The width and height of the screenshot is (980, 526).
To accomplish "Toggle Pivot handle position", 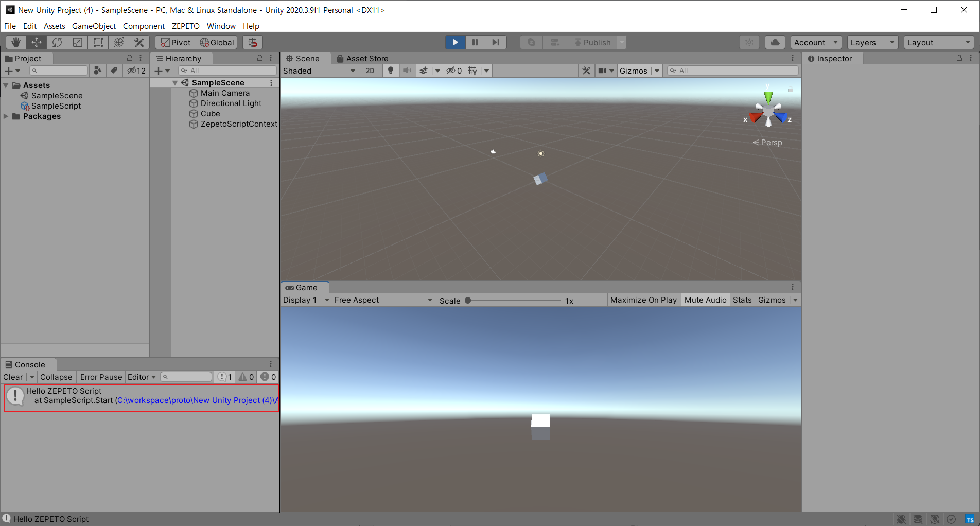I will (x=176, y=42).
